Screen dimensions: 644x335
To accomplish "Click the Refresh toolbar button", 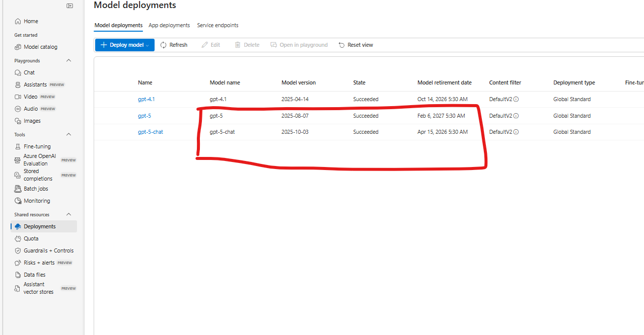I will (174, 45).
